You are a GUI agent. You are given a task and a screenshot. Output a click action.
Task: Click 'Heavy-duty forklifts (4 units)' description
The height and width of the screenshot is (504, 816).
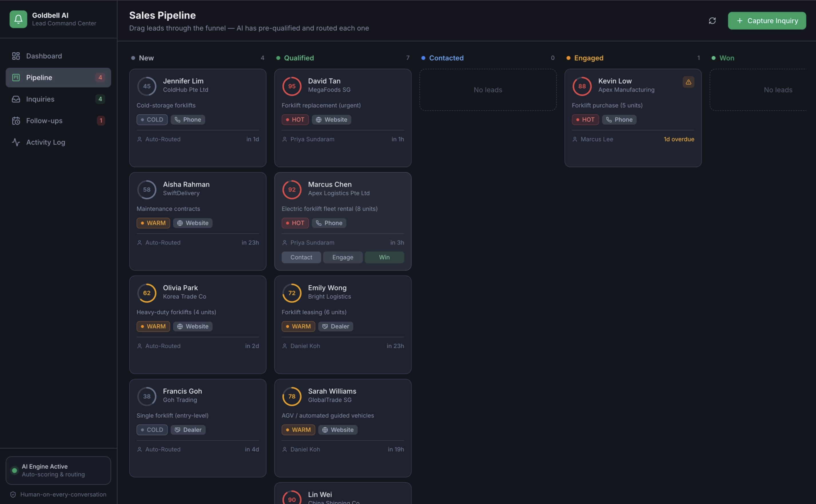(x=176, y=312)
